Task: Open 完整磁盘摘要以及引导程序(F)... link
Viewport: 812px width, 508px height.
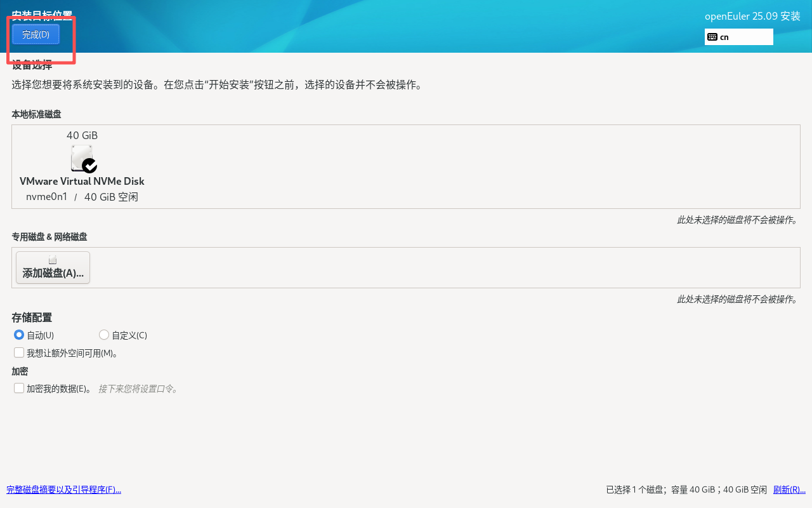Action: click(x=63, y=490)
